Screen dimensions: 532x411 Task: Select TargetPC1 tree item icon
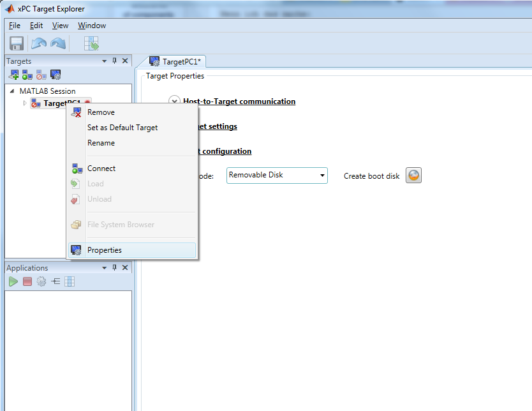(x=36, y=103)
